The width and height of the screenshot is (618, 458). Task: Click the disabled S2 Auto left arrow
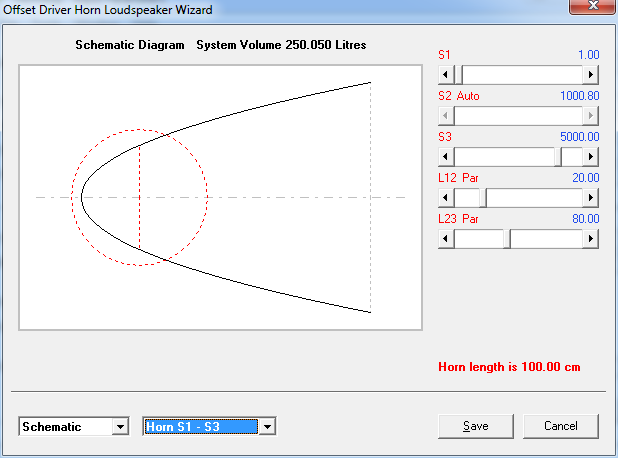[x=446, y=115]
